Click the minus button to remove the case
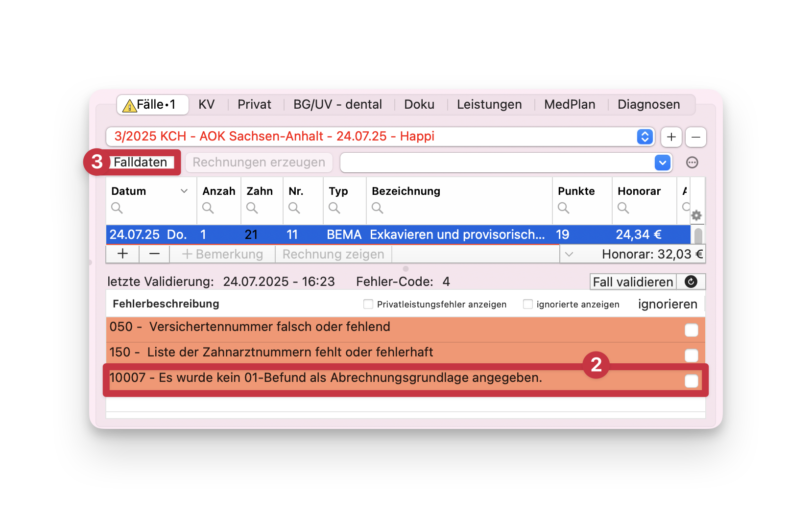 coord(695,137)
